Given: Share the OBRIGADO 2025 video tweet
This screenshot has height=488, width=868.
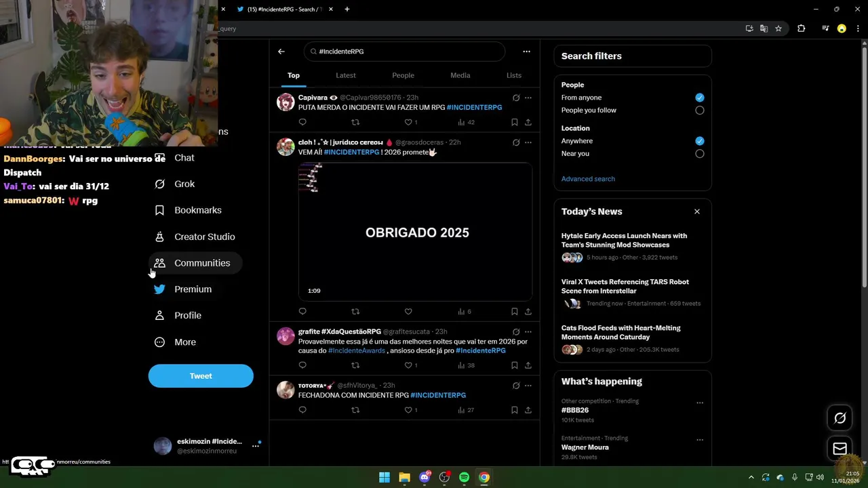Looking at the screenshot, I should [528, 312].
